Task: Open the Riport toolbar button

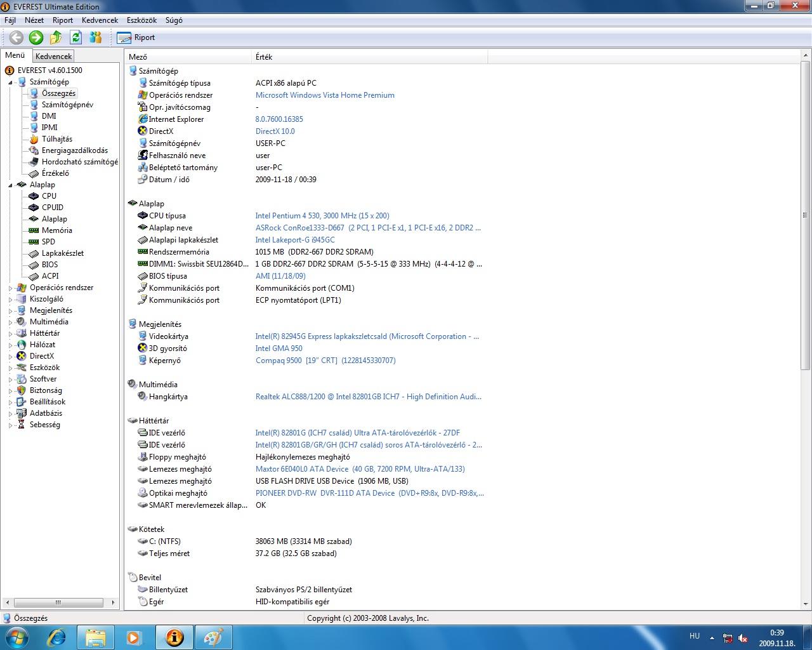Action: [x=136, y=37]
